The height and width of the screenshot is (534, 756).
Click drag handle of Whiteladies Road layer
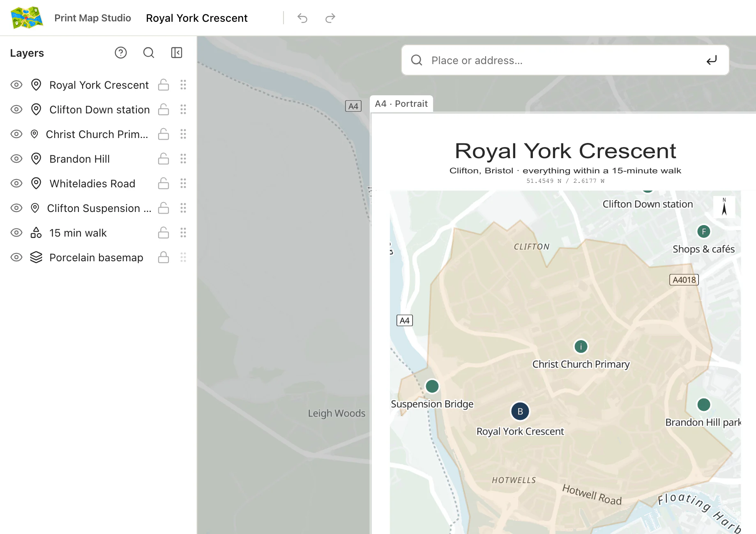[183, 184]
